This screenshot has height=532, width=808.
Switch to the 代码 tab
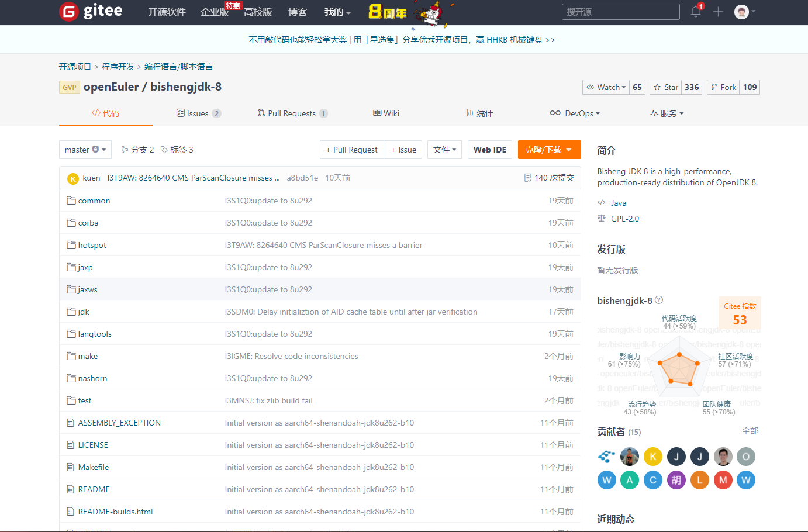tap(106, 113)
